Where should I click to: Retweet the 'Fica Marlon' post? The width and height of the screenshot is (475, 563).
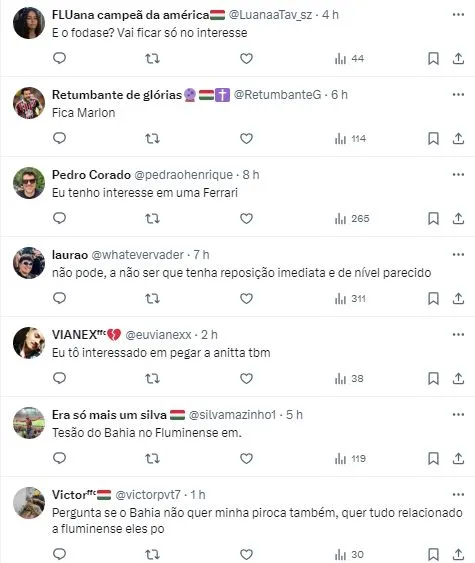152,139
